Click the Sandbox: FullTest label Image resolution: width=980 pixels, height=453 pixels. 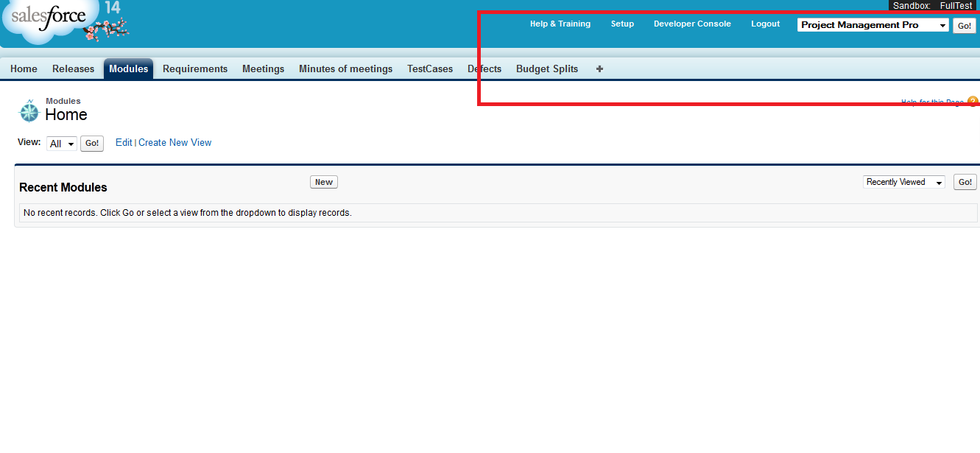click(x=932, y=5)
